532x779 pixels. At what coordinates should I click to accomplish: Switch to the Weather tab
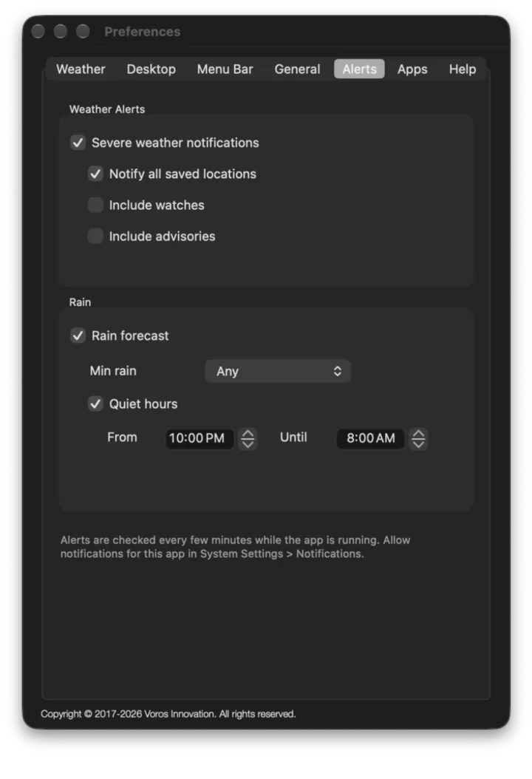pyautogui.click(x=81, y=69)
